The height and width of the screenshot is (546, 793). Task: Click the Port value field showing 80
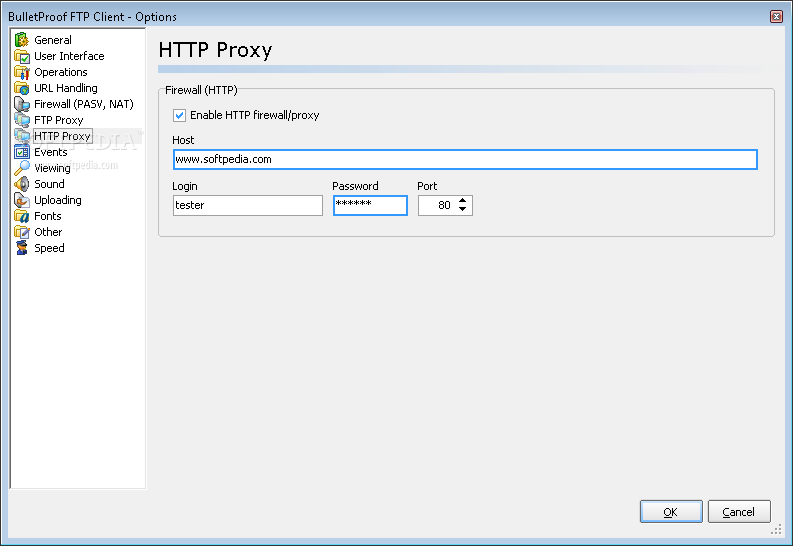tap(437, 205)
